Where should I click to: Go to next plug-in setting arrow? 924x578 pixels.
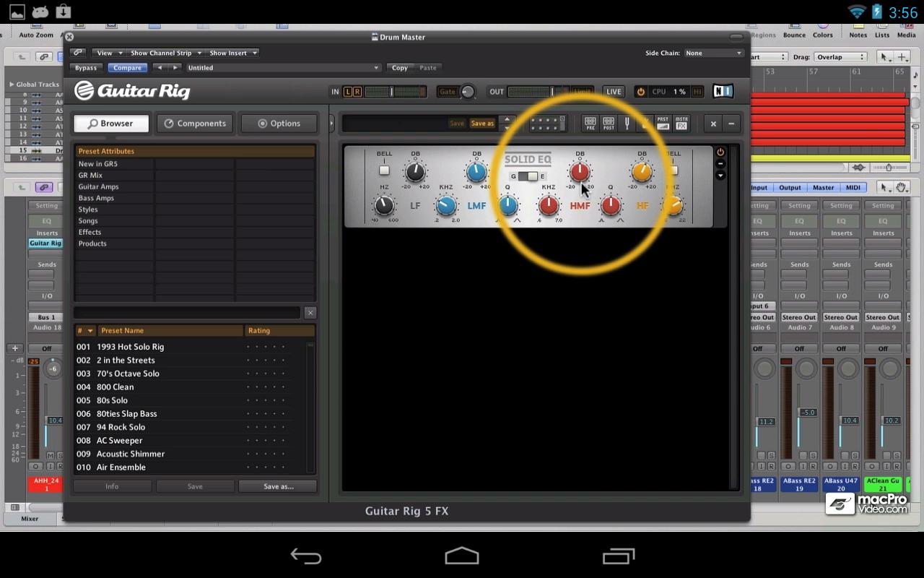click(x=175, y=68)
